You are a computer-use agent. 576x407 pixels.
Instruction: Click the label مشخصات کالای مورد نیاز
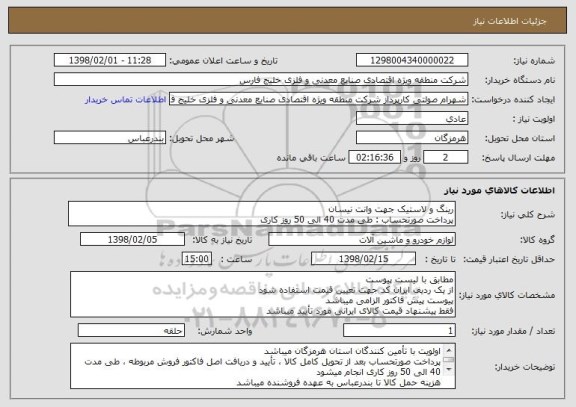507,295
